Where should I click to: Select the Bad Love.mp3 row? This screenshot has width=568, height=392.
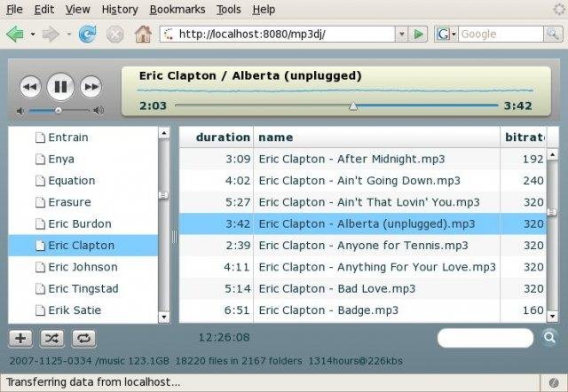[363, 288]
